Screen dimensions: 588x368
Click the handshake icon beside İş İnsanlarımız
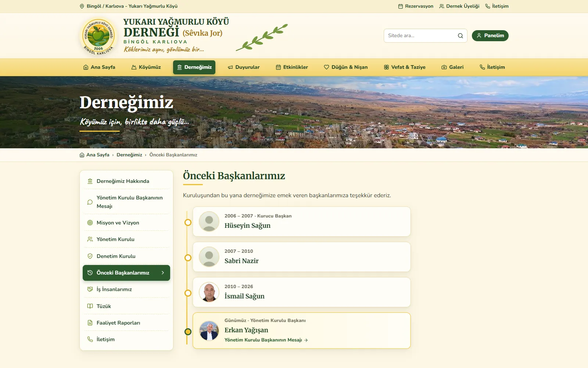(90, 289)
